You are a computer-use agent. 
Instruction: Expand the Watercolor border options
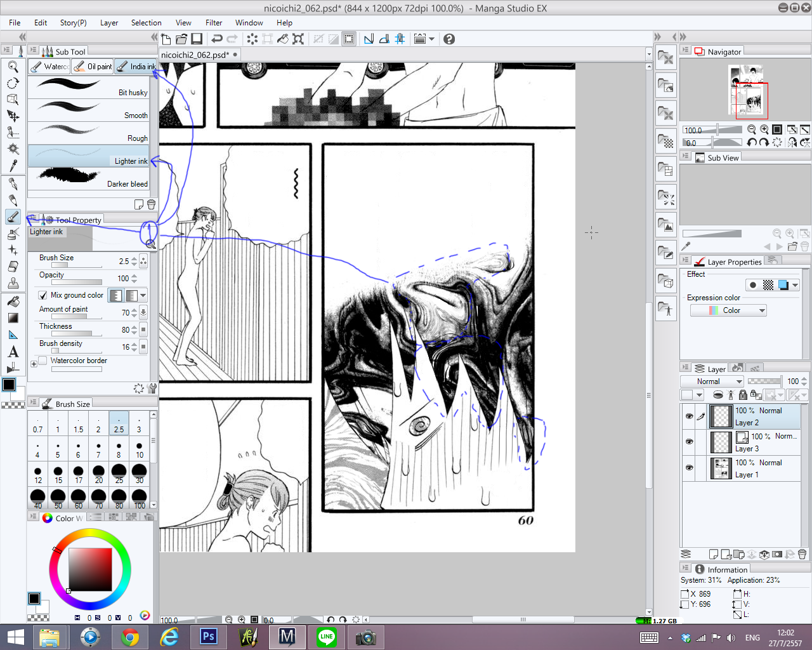[34, 364]
